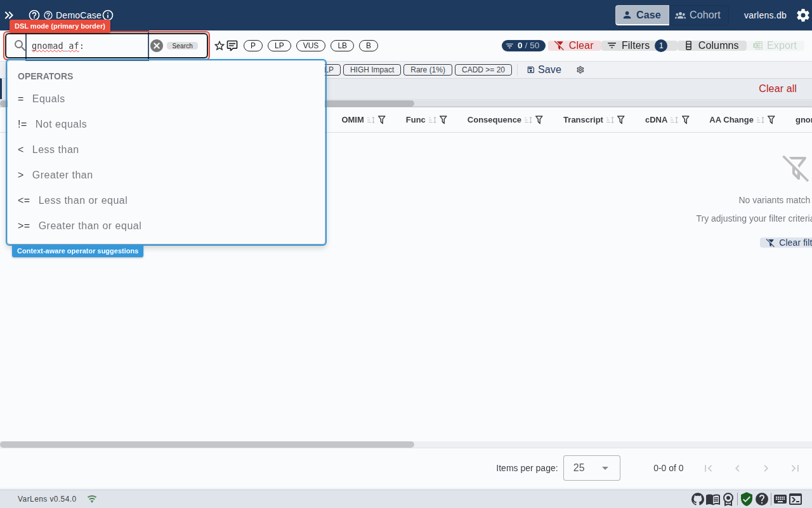Open the Items per page dropdown
Image resolution: width=812 pixels, height=508 pixels.
click(591, 468)
